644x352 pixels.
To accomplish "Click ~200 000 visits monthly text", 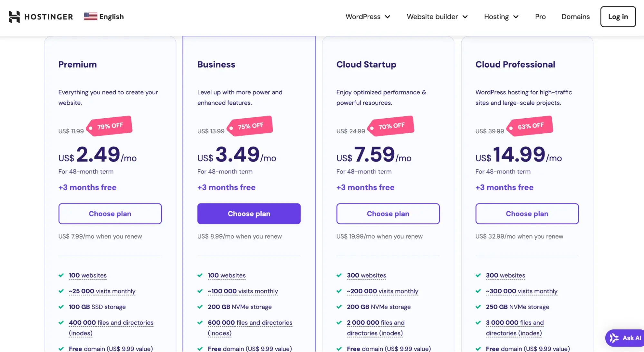I will tap(382, 291).
